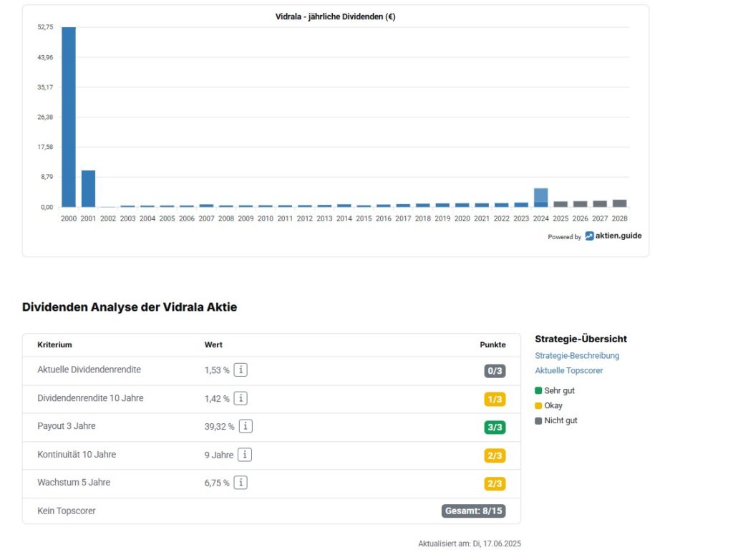The image size is (733, 560).
Task: Click the 1,42 % value
Action: 217,399
